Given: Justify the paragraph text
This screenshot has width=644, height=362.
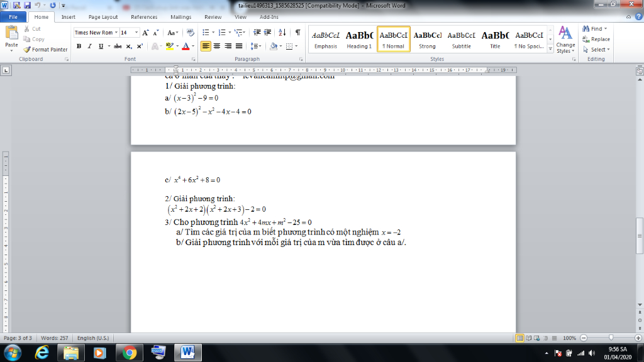Looking at the screenshot, I should (238, 47).
